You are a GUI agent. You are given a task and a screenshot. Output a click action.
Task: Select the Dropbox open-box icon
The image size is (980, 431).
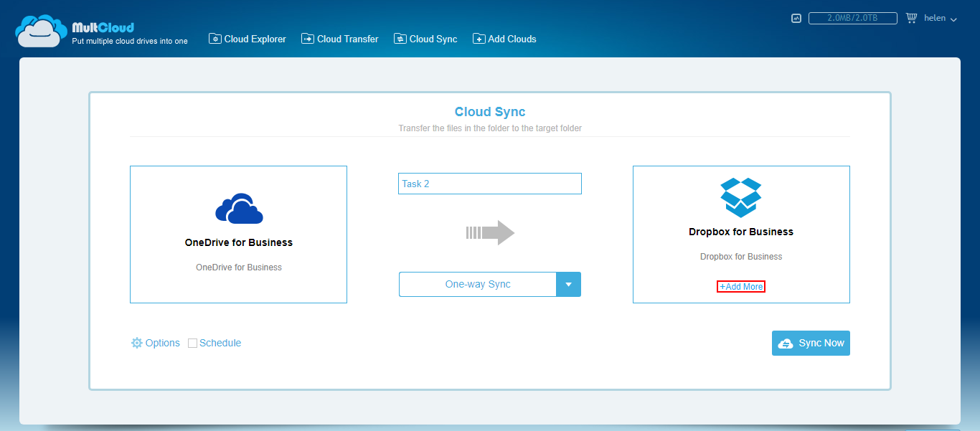tap(741, 198)
